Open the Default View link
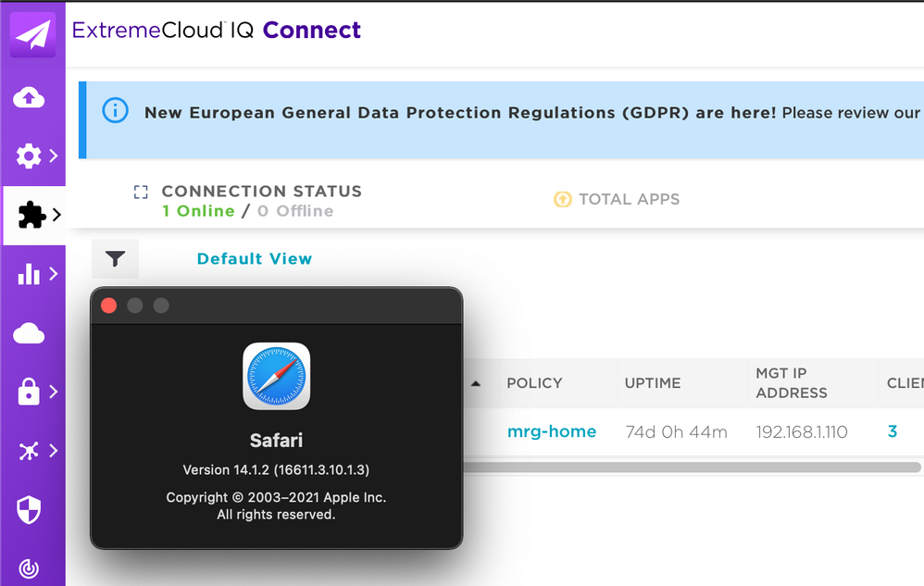This screenshot has width=924, height=586. tap(255, 259)
